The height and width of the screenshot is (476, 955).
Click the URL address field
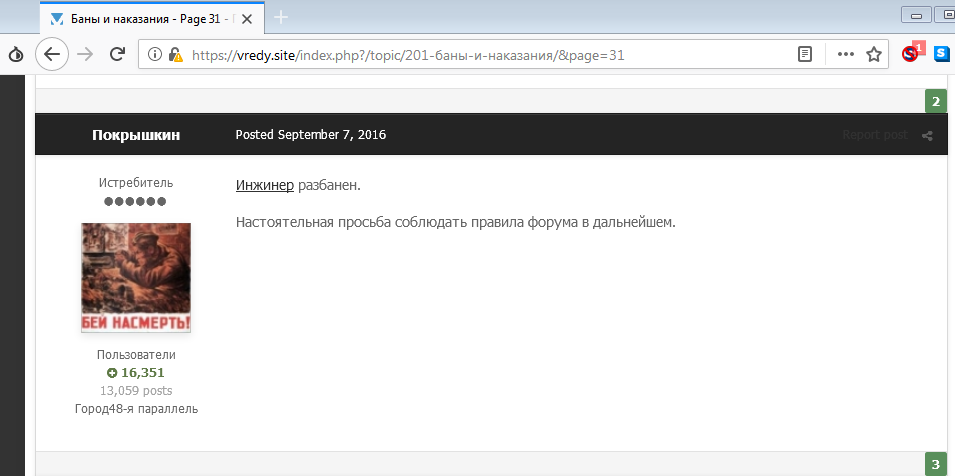pyautogui.click(x=480, y=55)
